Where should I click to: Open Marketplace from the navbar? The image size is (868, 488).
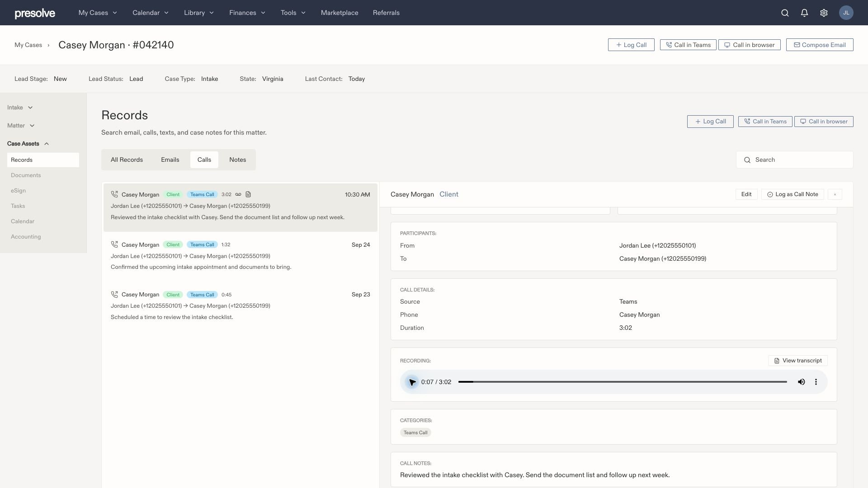coord(340,13)
